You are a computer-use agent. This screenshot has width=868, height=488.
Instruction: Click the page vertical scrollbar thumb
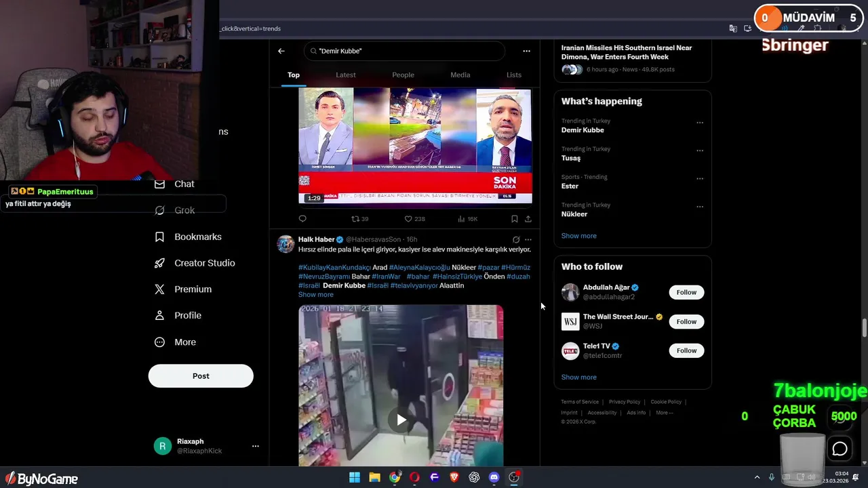click(864, 327)
